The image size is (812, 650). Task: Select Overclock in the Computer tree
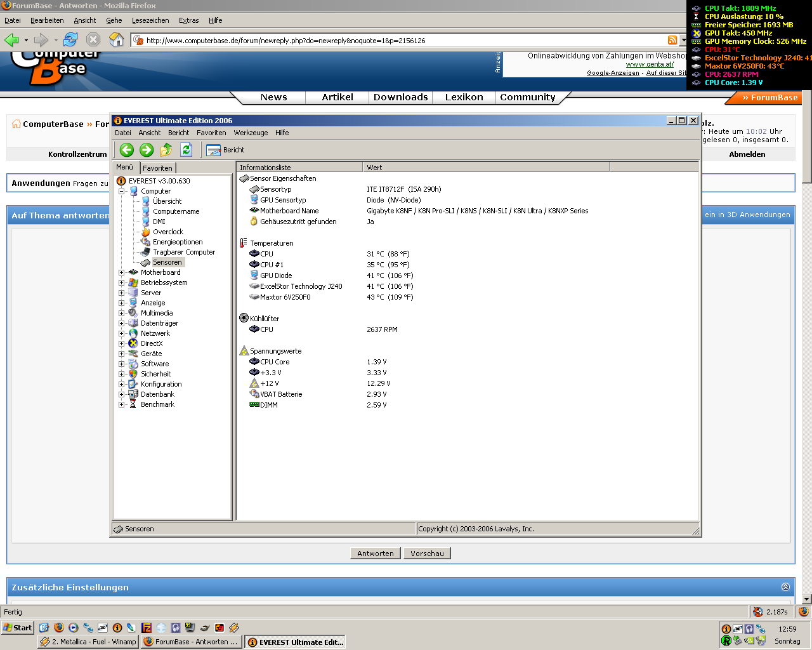tap(167, 232)
